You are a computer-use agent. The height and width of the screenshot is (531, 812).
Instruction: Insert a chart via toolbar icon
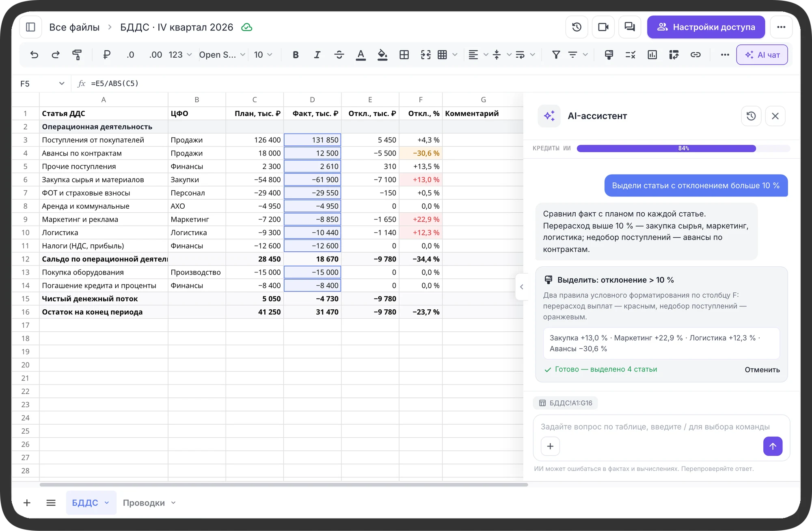(652, 55)
